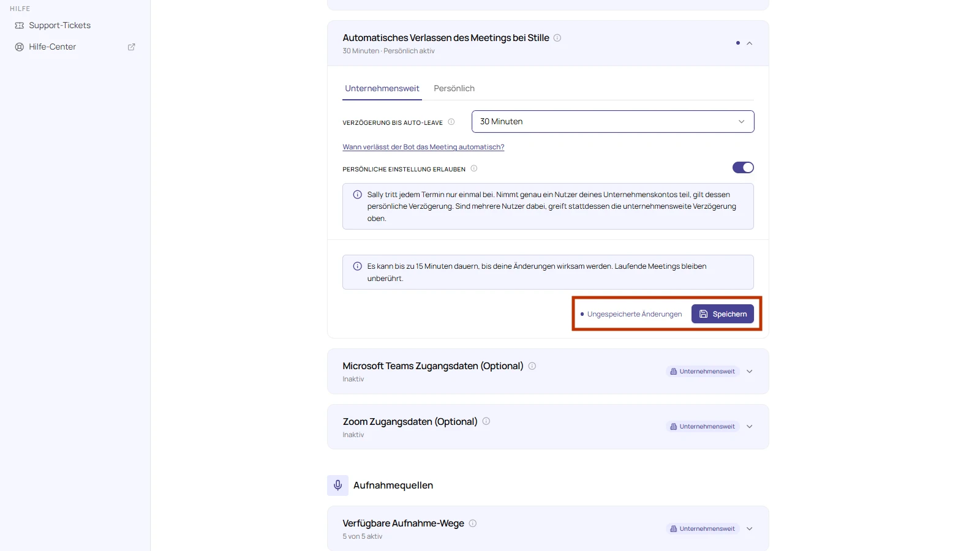Click Unternehmensweit badge in Verfügbare Aufnahme-Wege row

[x=703, y=529]
